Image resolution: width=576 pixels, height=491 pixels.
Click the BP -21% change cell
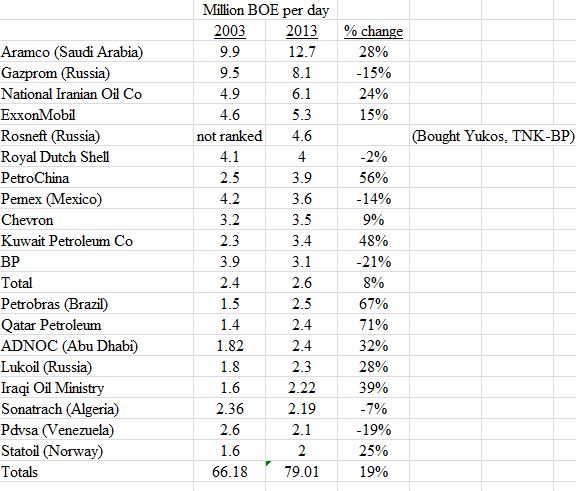tap(373, 261)
